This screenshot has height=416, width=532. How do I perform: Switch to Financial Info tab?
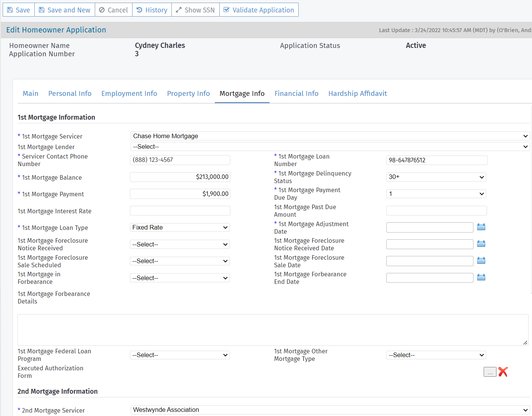tap(296, 94)
